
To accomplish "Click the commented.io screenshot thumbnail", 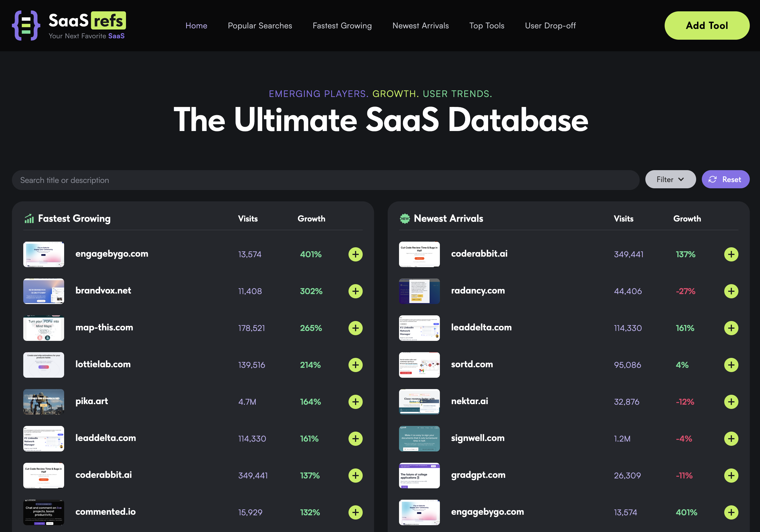I will 44,512.
